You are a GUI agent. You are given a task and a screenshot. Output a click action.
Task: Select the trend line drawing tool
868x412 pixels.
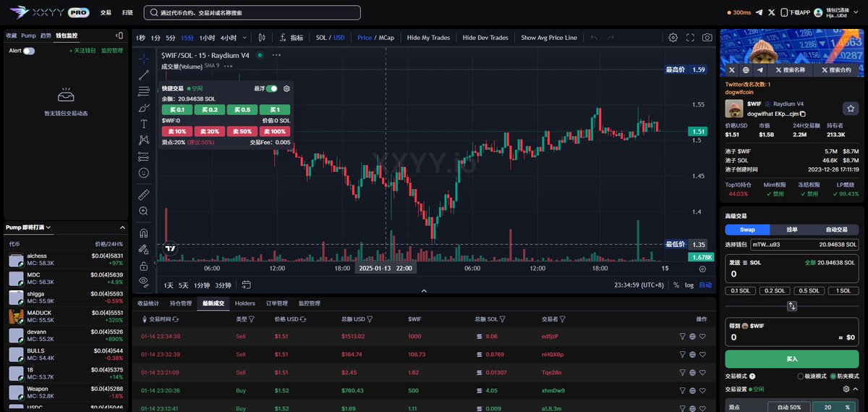coord(143,75)
